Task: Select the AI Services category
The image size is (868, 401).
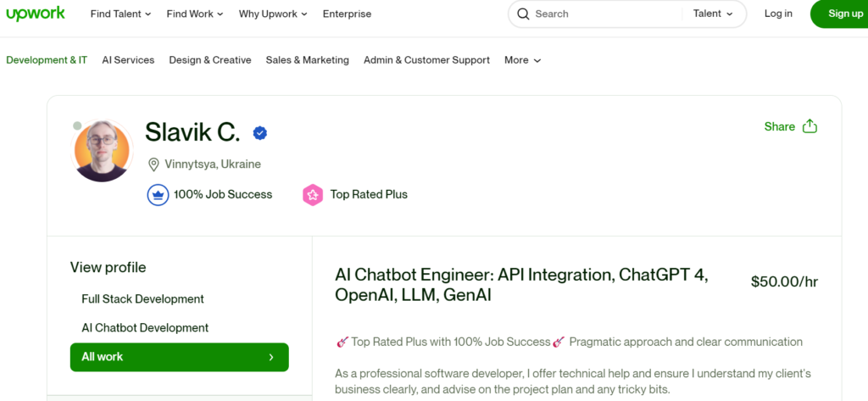Action: (x=128, y=60)
